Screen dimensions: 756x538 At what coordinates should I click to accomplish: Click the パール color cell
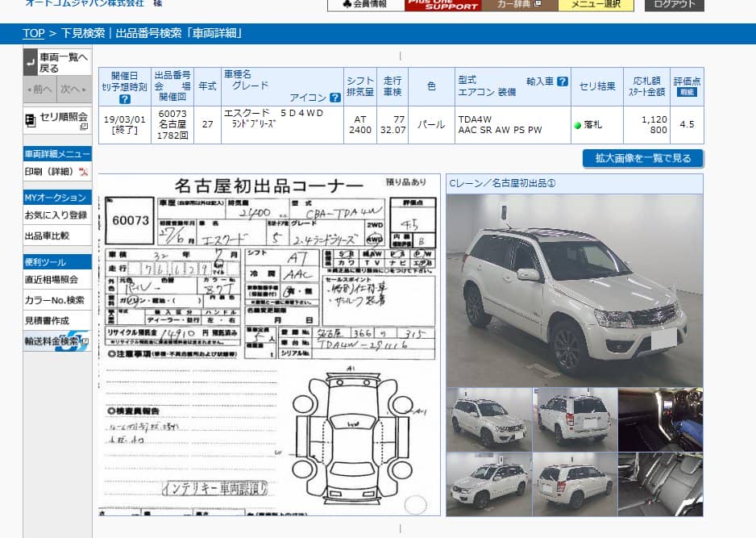click(x=431, y=125)
